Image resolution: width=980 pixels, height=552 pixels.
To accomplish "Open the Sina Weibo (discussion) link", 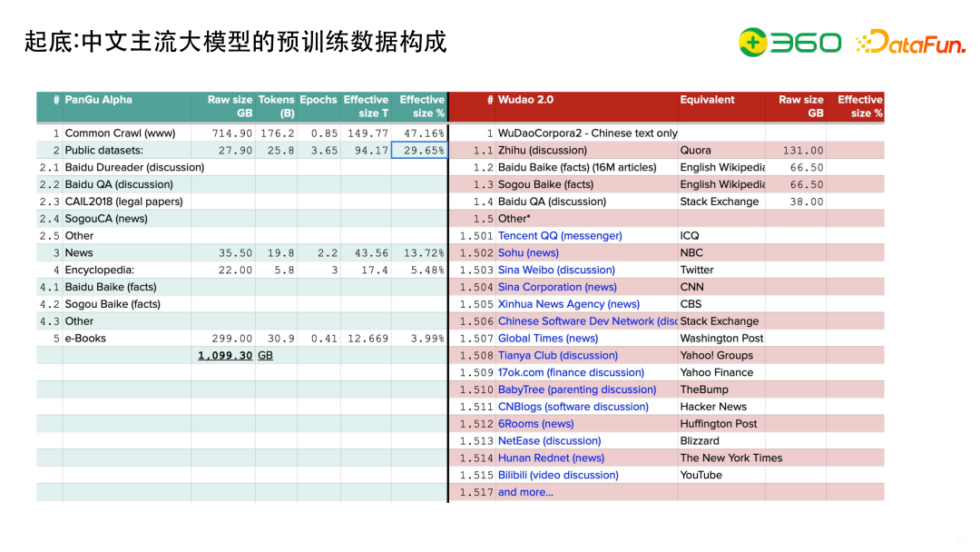I will click(x=556, y=270).
